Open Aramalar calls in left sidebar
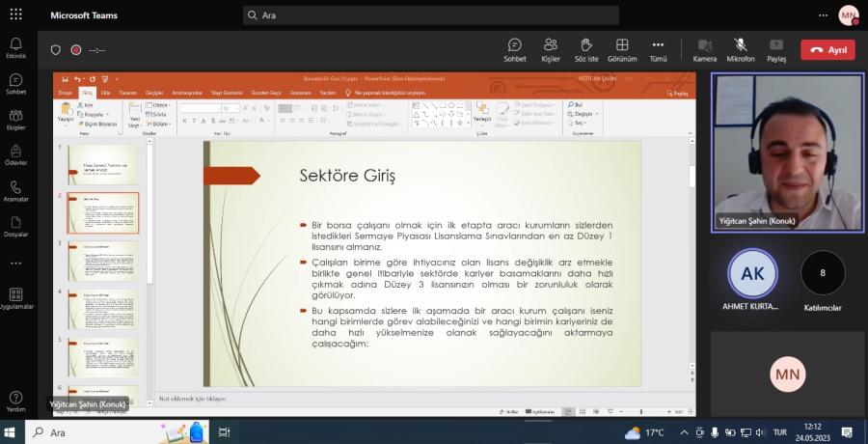The image size is (868, 444). 15,191
